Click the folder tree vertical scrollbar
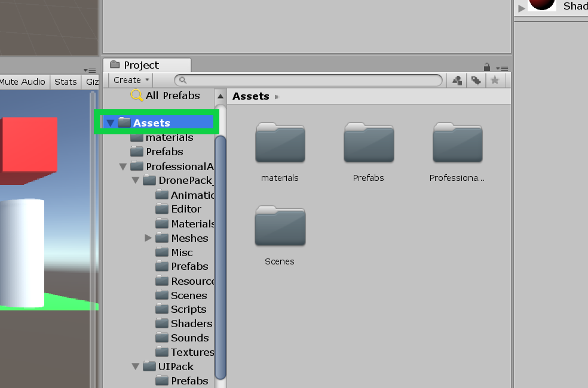Viewport: 588px width, 388px height. tap(220, 257)
